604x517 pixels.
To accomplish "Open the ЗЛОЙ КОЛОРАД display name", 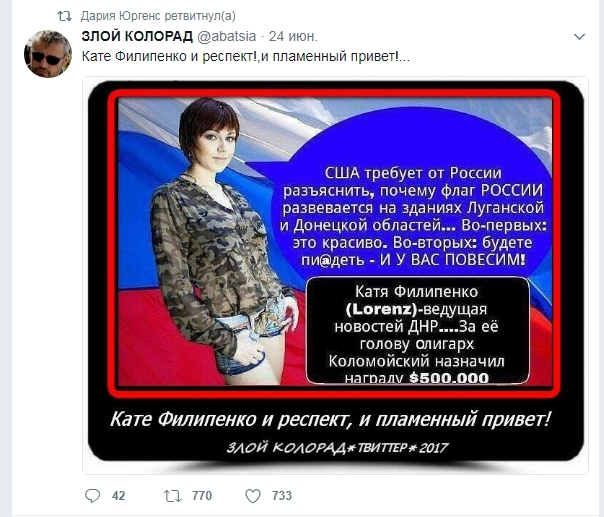I will click(x=137, y=36).
